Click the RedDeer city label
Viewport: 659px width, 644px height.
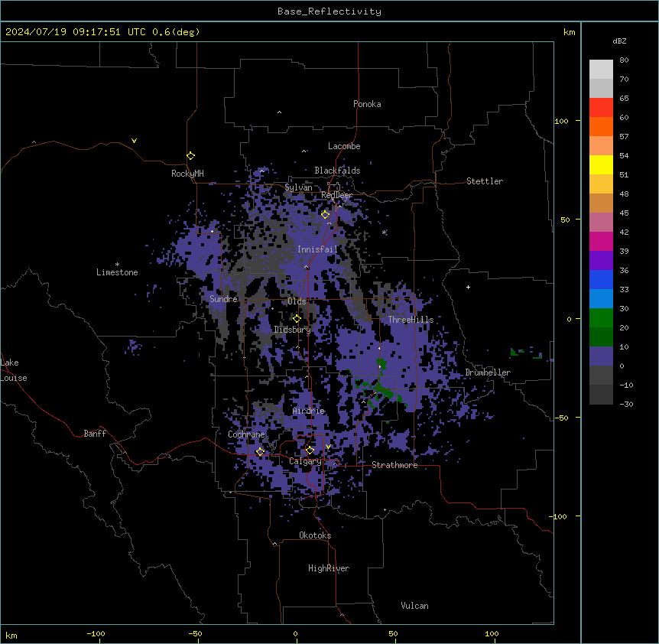point(336,195)
